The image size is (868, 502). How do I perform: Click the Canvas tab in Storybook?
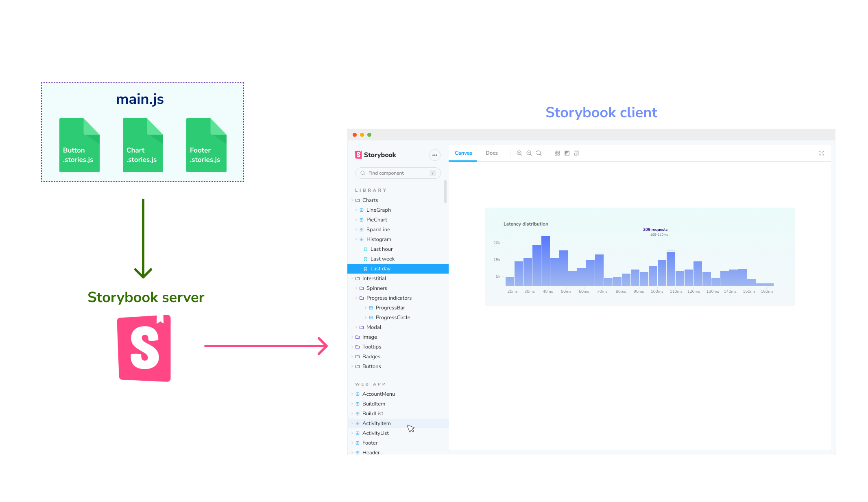click(x=463, y=153)
